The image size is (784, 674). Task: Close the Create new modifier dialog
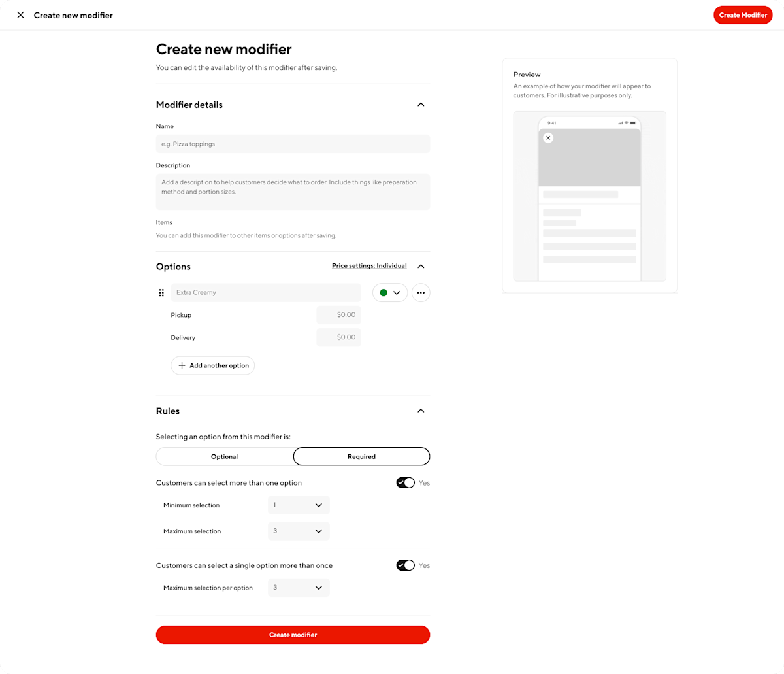point(20,15)
